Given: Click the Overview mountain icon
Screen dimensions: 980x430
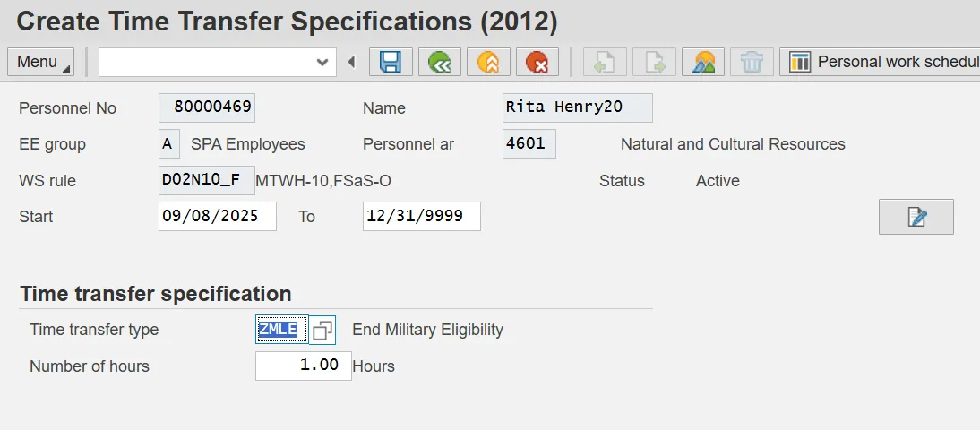Looking at the screenshot, I should 703,62.
